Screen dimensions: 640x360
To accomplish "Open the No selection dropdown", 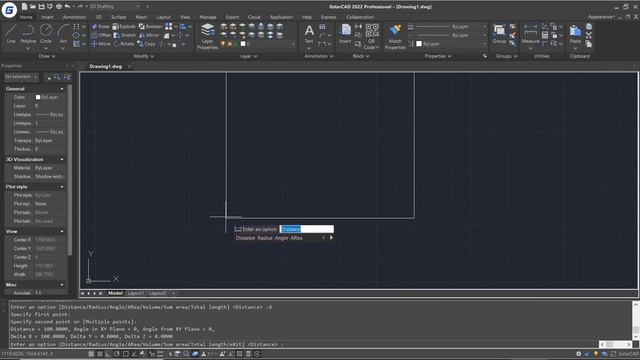I will coord(22,77).
